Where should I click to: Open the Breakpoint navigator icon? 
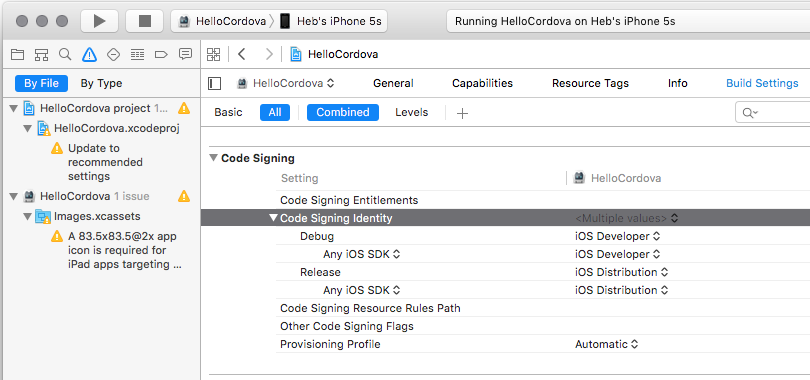161,54
